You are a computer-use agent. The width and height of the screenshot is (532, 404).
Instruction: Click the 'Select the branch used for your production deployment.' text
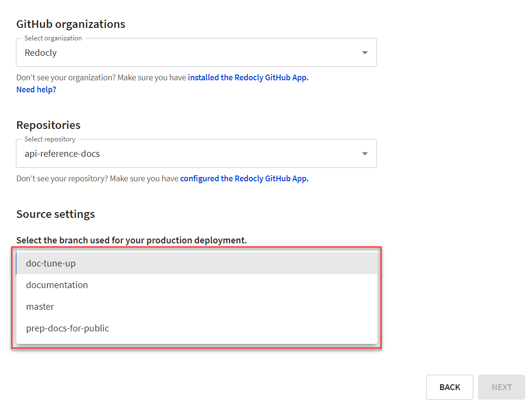(x=131, y=240)
